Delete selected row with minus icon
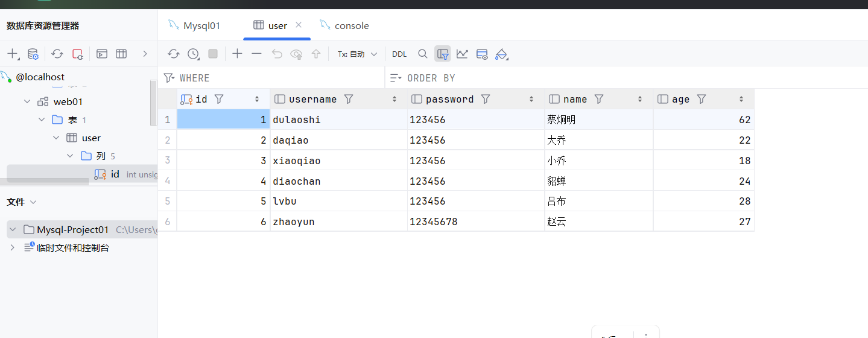868x338 pixels. [256, 54]
